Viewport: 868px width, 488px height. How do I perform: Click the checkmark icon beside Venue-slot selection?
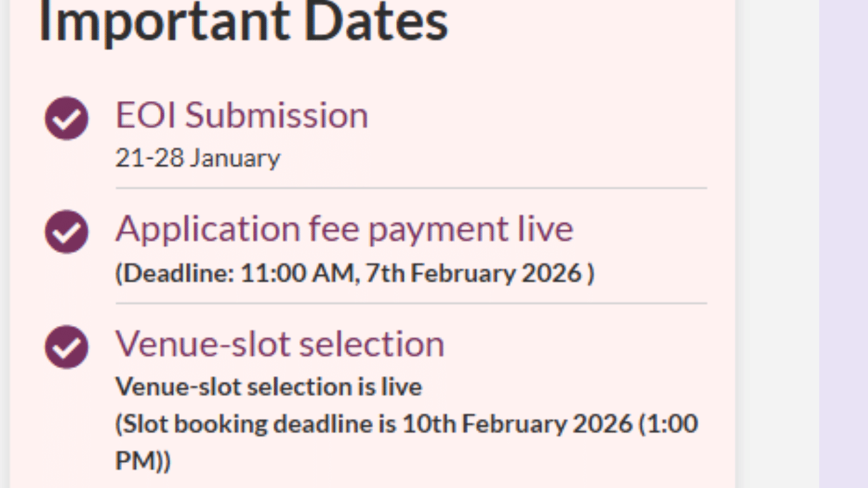click(x=66, y=347)
